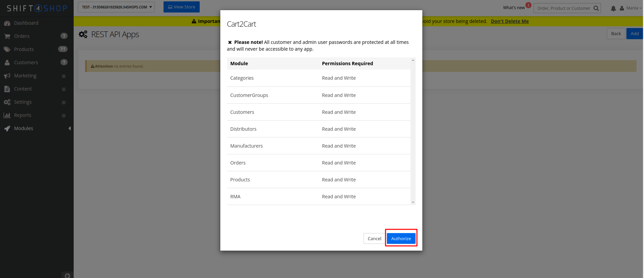Image resolution: width=644 pixels, height=278 pixels.
Task: Click the permissions list scrollbar up arrow
Action: [413, 60]
